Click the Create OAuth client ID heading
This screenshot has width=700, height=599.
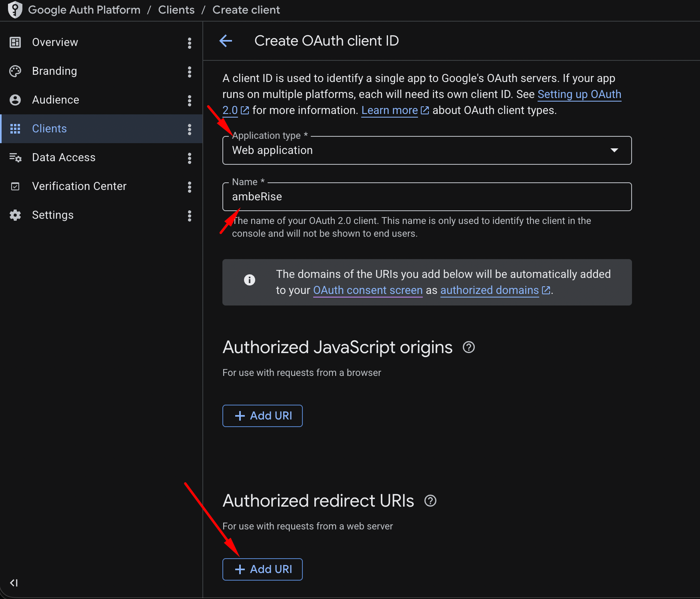click(x=326, y=41)
